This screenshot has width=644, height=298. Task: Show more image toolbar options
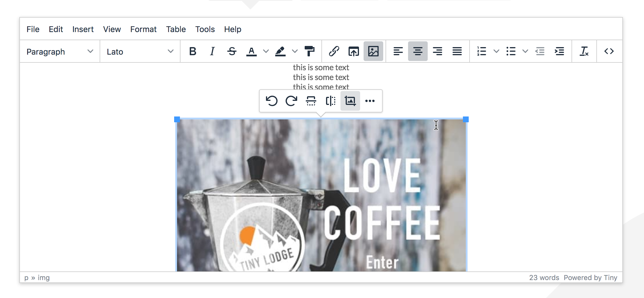tap(370, 101)
